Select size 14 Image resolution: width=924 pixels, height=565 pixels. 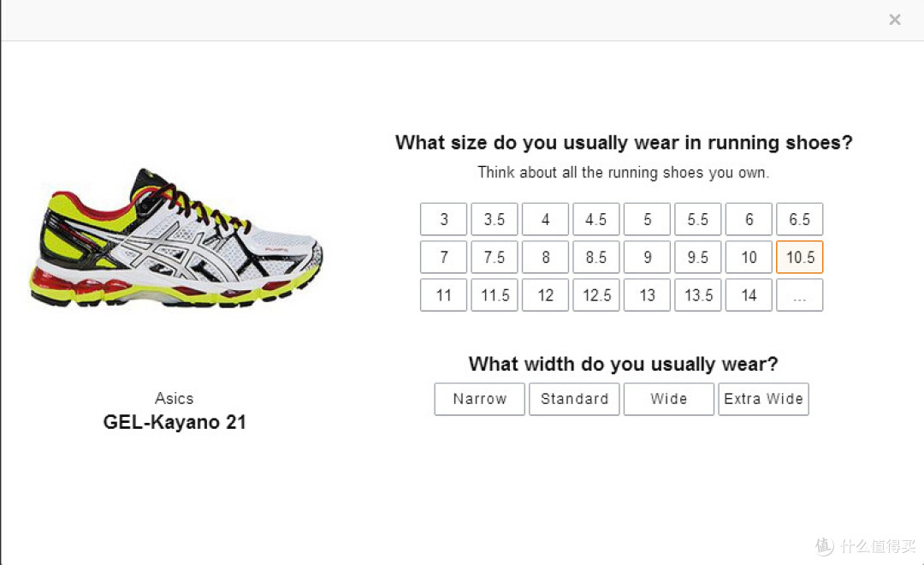tap(749, 294)
